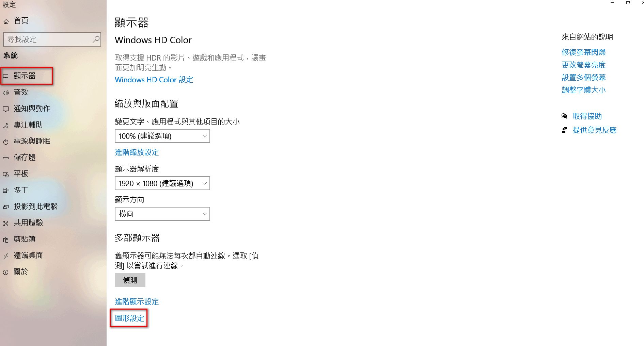
Task: Select the 電源與睡眠 power icon
Action: click(6, 142)
